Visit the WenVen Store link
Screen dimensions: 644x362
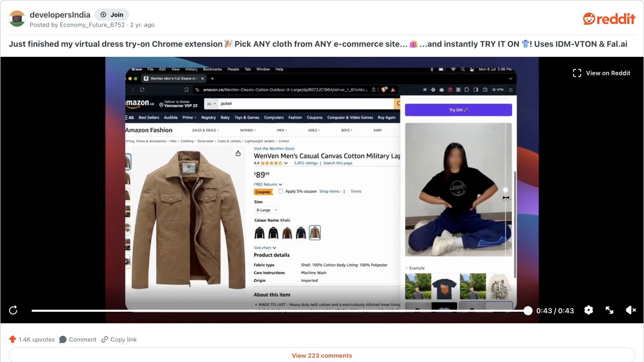click(274, 149)
